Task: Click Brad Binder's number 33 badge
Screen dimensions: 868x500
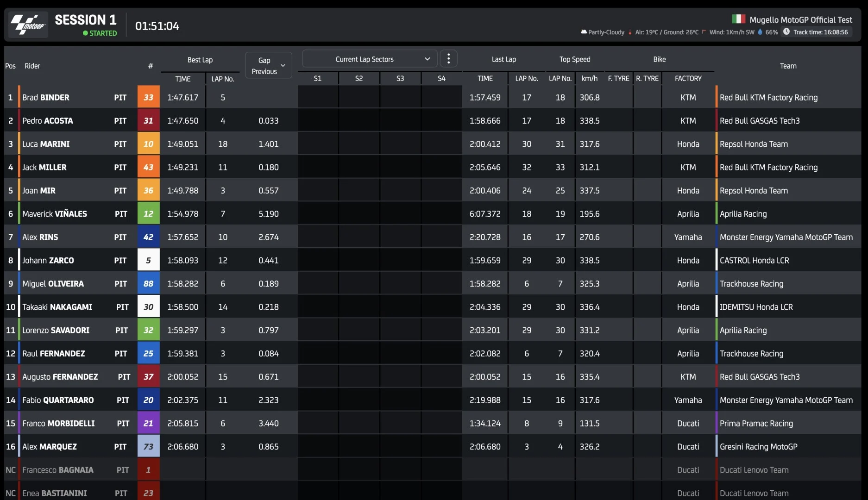Action: click(148, 97)
